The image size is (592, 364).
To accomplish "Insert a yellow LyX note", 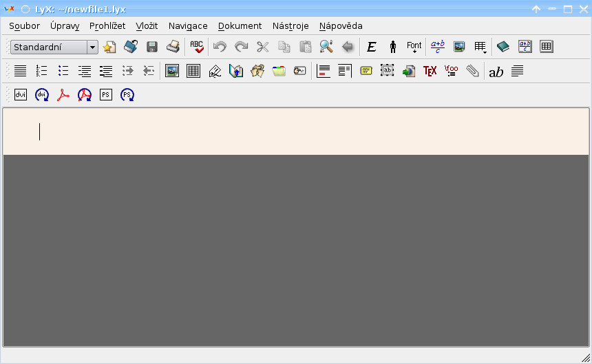I will click(366, 71).
